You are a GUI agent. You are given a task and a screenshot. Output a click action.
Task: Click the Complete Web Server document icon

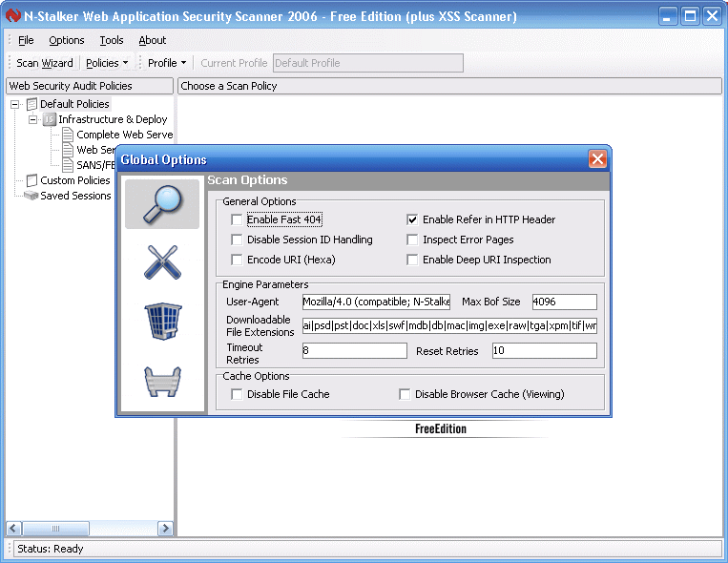click(68, 135)
